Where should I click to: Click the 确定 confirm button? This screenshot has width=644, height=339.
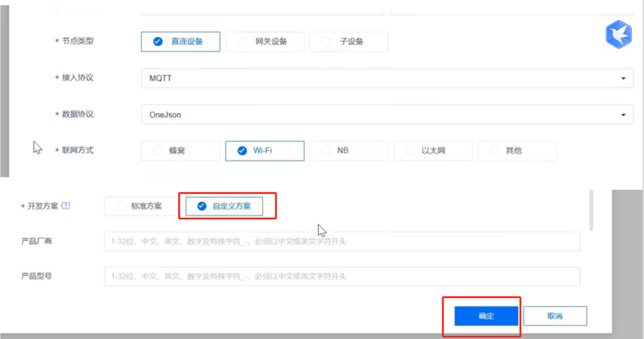coord(486,316)
